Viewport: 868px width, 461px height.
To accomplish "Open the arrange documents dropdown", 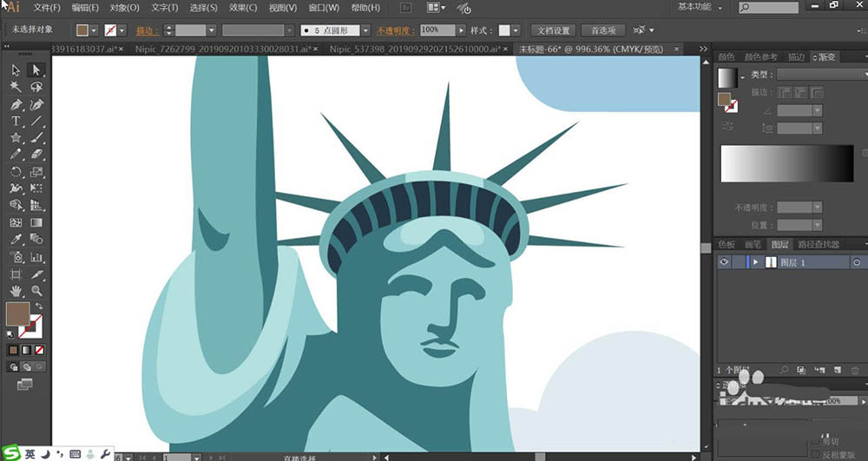I will tap(437, 7).
